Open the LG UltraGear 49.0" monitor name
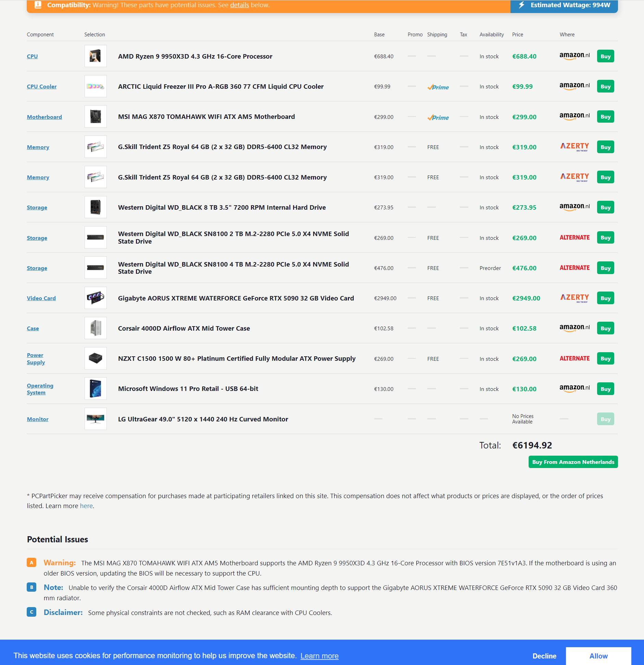 203,419
